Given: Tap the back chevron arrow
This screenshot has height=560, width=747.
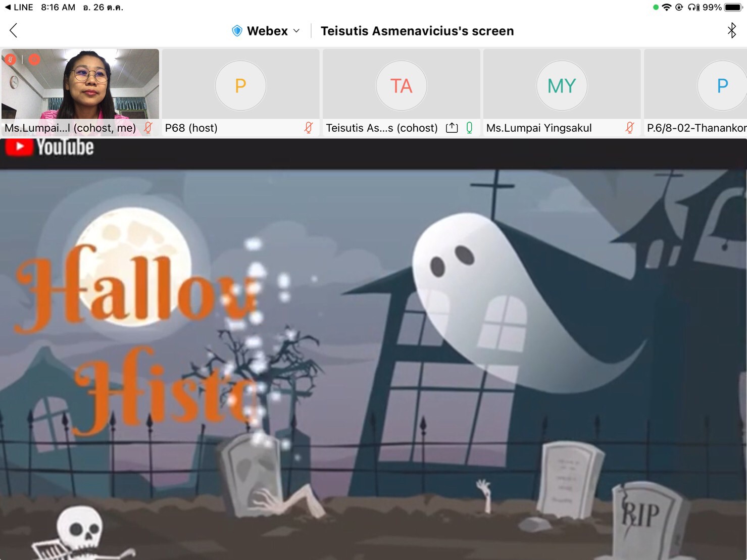Looking at the screenshot, I should [x=14, y=31].
